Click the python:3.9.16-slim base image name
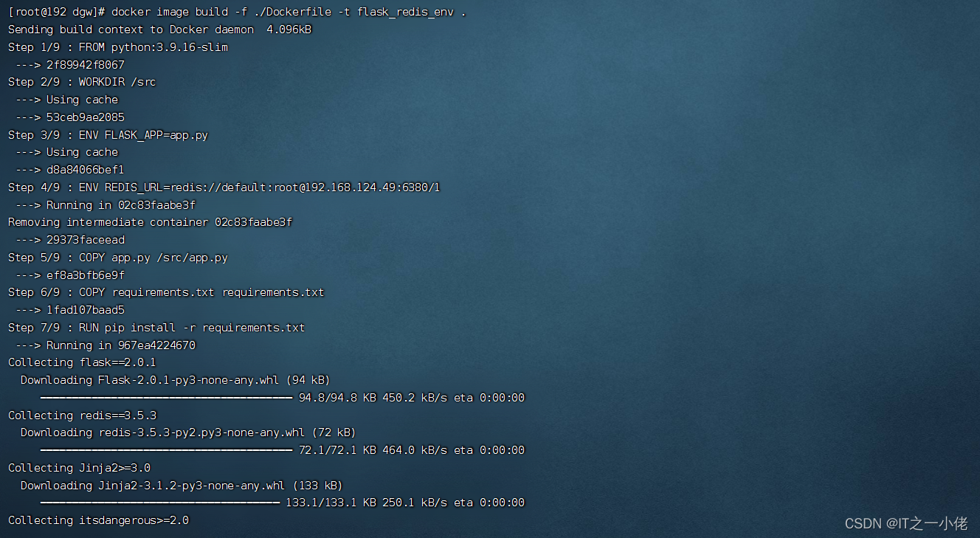Screen dimensions: 980x538 [x=170, y=46]
